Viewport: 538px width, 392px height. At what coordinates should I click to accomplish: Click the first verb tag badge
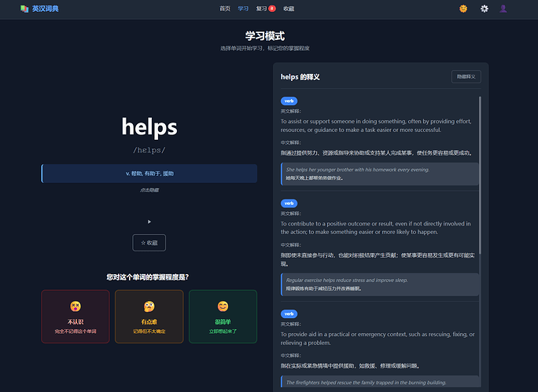point(289,101)
